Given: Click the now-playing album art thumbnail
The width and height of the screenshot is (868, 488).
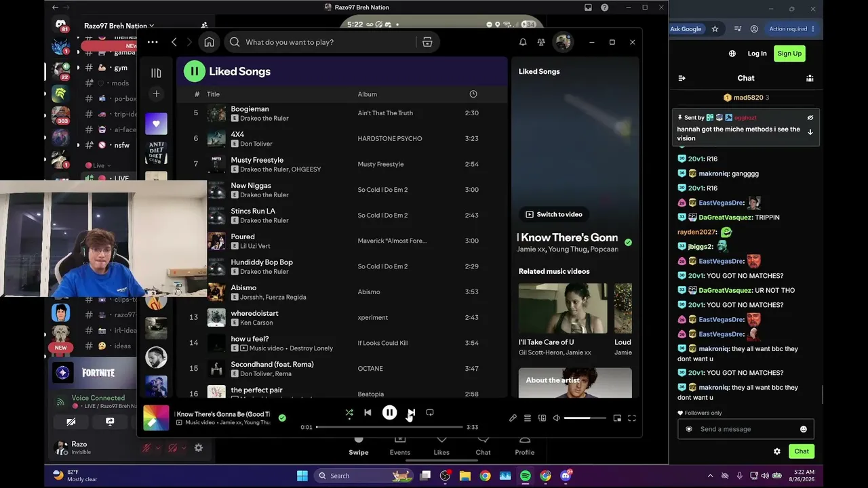Looking at the screenshot, I should tap(156, 418).
